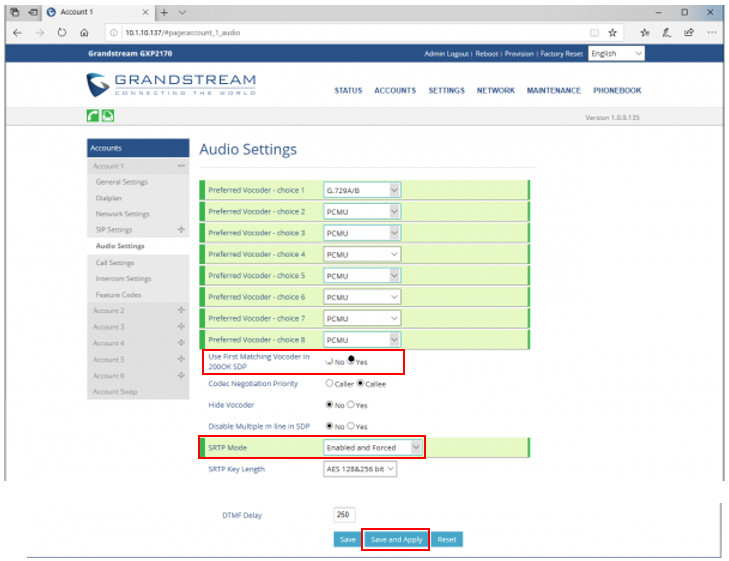Open the ACCOUNTS menu
The height and width of the screenshot is (561, 729).
coord(395,91)
